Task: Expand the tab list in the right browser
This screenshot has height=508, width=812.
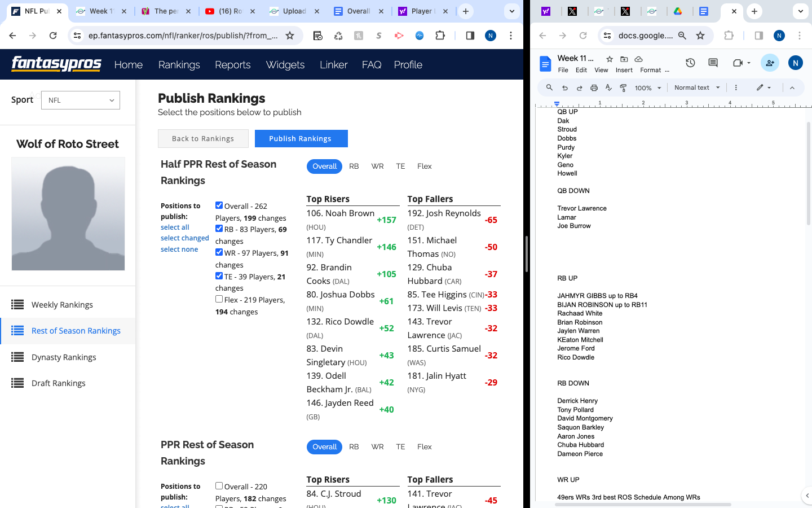Action: 800,11
